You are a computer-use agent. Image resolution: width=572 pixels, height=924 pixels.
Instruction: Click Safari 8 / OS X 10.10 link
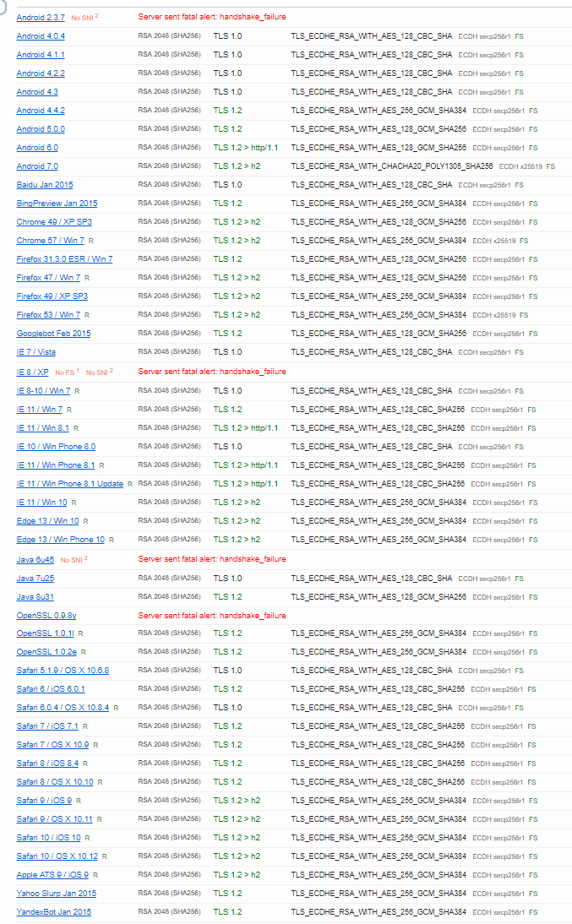coord(55,782)
